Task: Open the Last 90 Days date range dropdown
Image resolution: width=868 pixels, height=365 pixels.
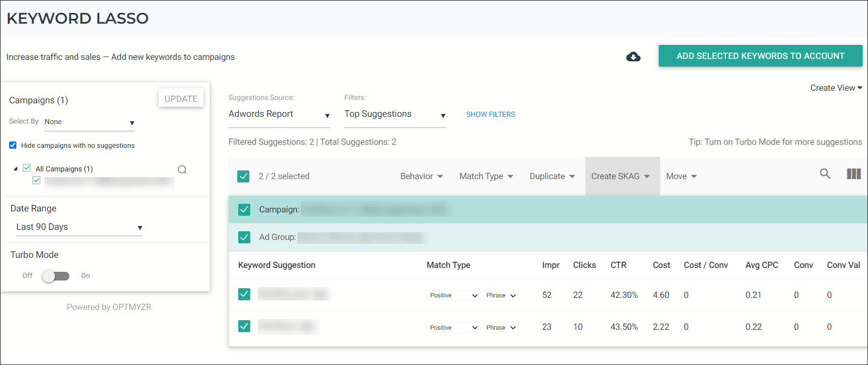Action: pyautogui.click(x=79, y=227)
